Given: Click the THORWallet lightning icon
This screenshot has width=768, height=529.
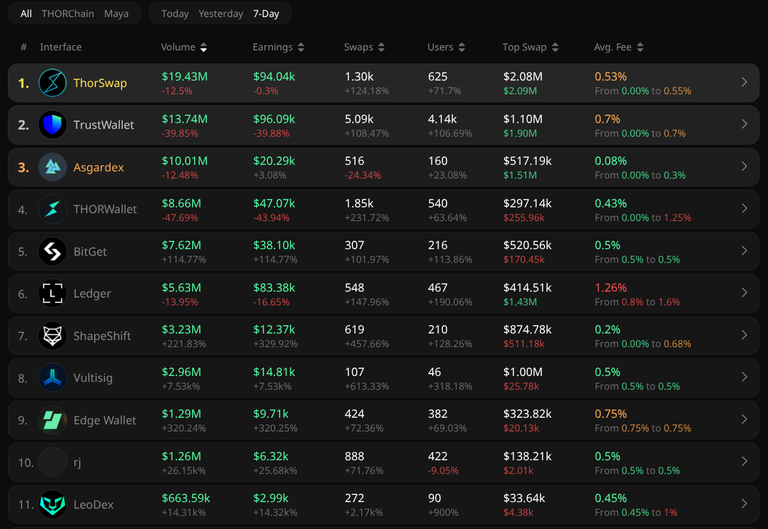Looking at the screenshot, I should [x=52, y=209].
